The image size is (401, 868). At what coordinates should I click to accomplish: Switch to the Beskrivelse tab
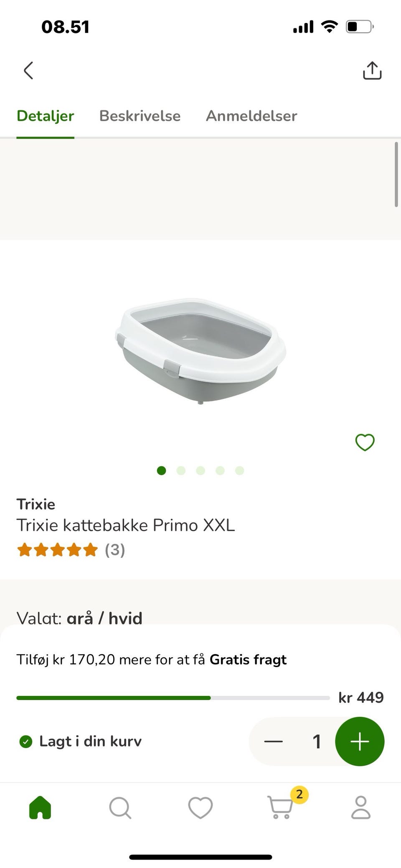pos(140,116)
